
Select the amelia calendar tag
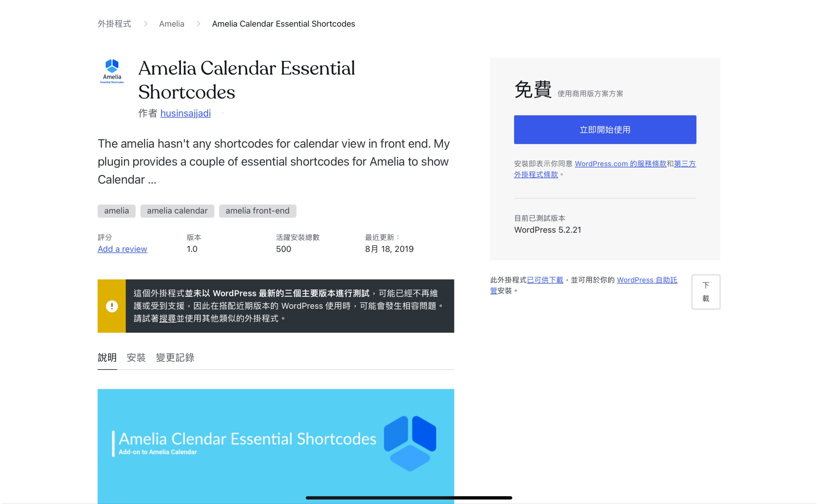coord(177,211)
